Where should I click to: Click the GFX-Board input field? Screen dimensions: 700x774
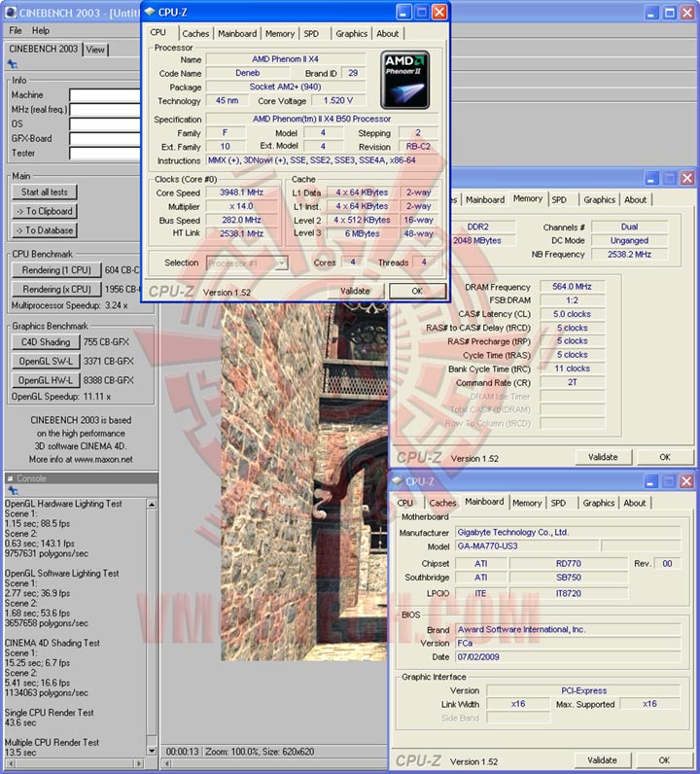[x=105, y=139]
